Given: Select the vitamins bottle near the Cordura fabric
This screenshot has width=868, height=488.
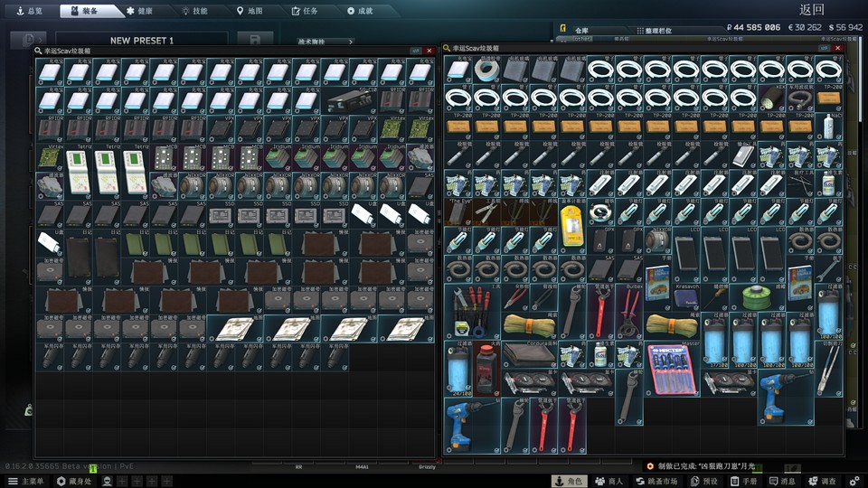Looking at the screenshot, I should coord(600,354).
